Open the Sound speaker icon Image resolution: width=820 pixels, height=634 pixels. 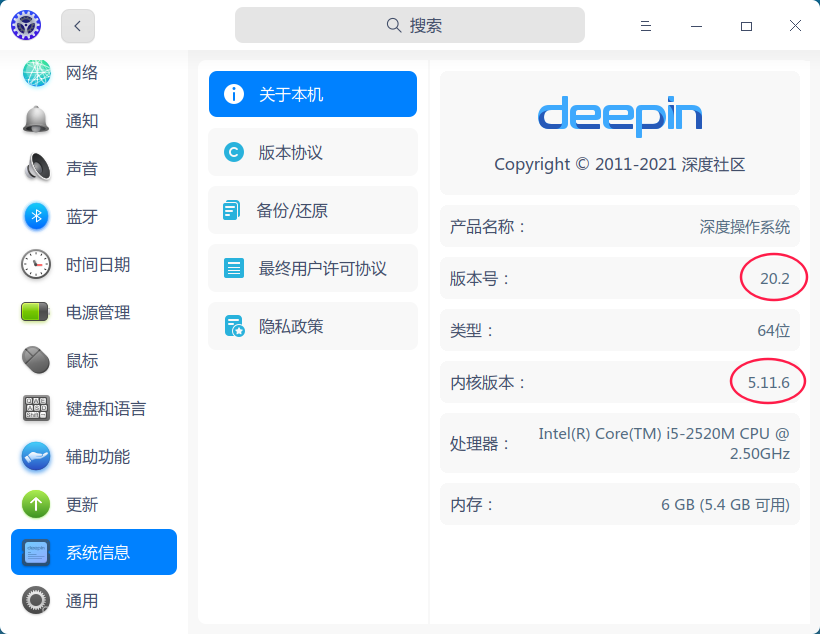coord(38,167)
